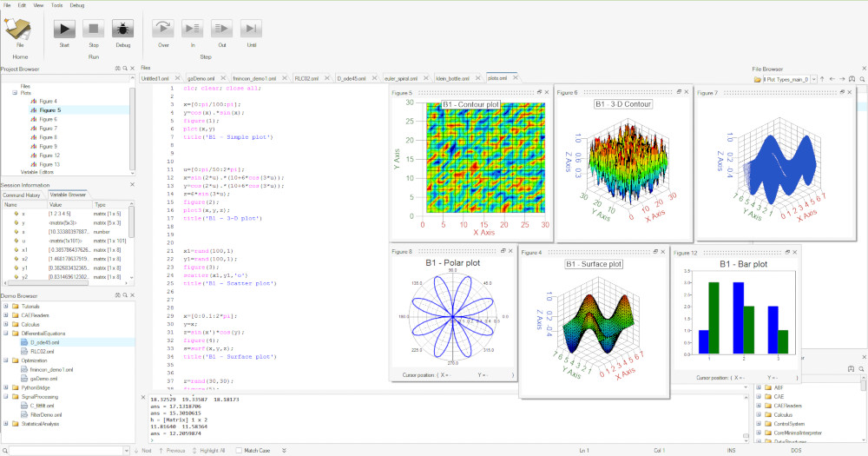This screenshot has width=868, height=456.
Task: Click the Step Over icon
Action: (163, 29)
